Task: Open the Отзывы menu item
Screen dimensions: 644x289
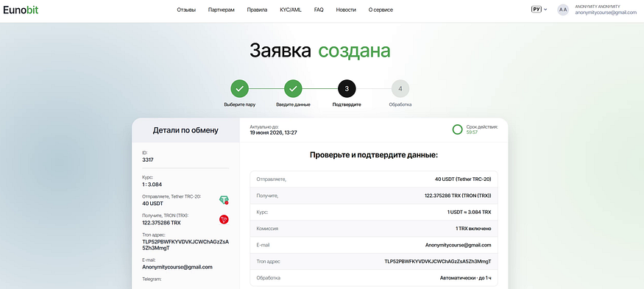Action: 186,10
